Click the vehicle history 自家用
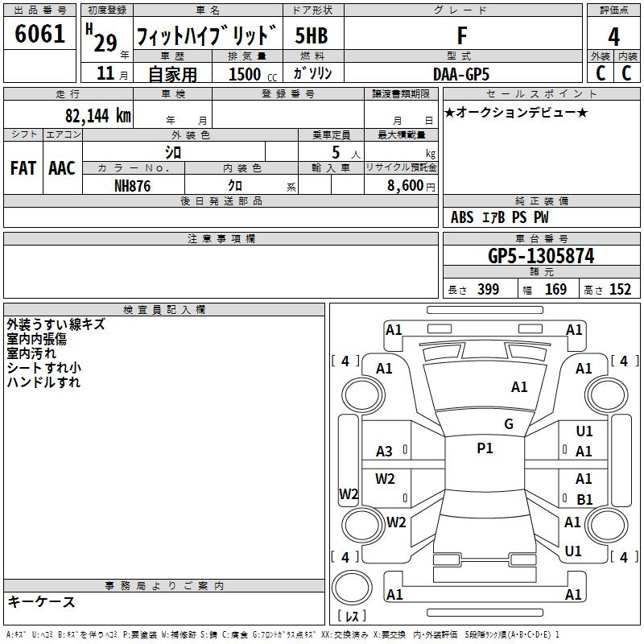 pyautogui.click(x=172, y=74)
